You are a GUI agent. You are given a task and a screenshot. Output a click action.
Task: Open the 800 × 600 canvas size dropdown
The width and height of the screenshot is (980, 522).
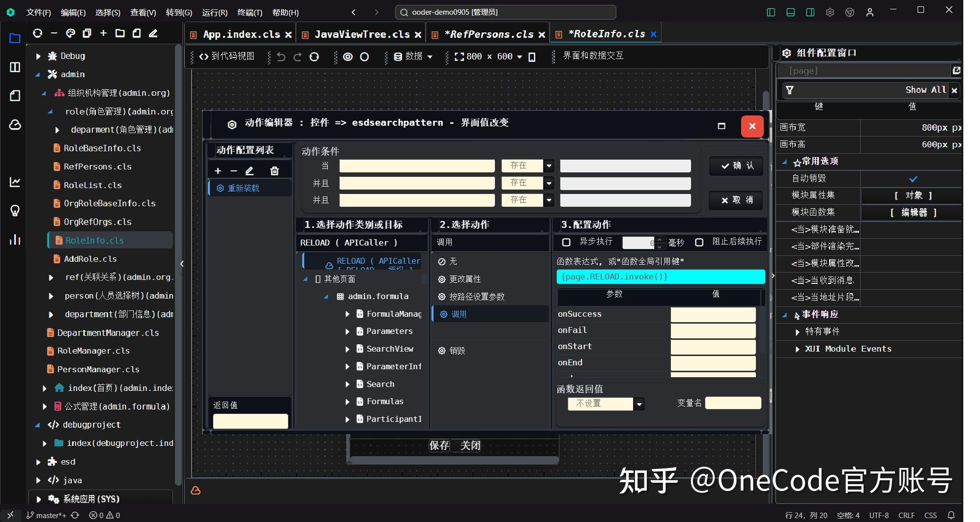click(x=519, y=56)
